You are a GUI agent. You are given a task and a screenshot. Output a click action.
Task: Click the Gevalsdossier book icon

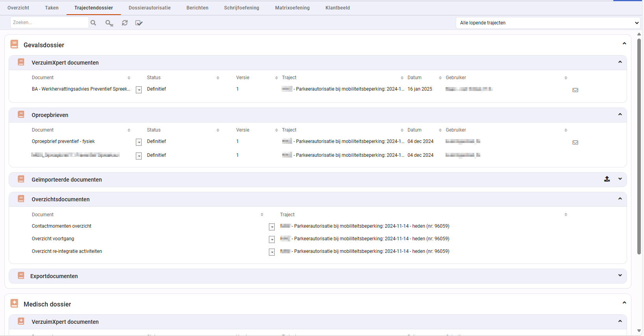[14, 44]
